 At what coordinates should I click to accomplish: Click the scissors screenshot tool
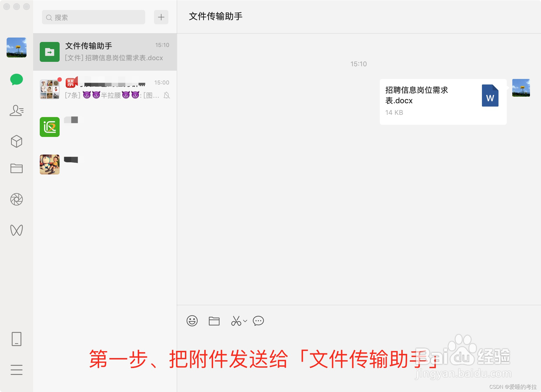[x=236, y=321]
